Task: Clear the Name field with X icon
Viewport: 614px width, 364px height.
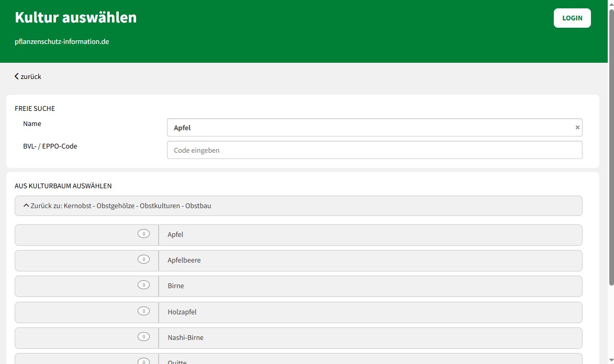Action: pos(577,128)
